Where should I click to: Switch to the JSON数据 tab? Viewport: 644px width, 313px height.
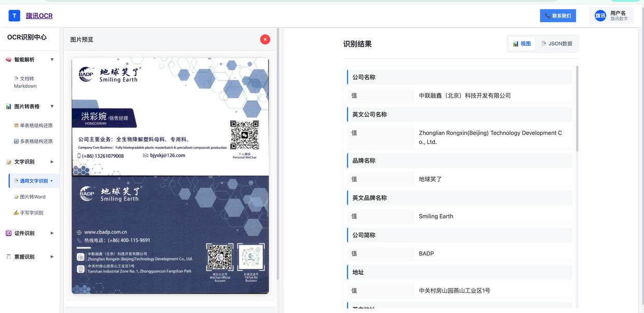click(x=557, y=44)
